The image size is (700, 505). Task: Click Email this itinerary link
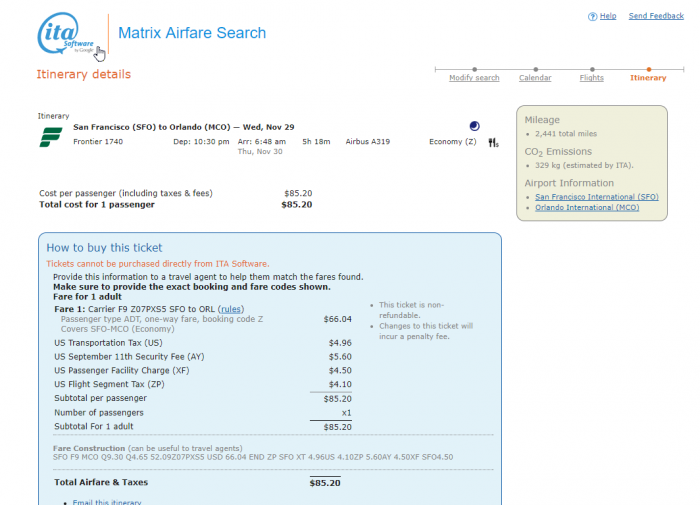coord(107,502)
